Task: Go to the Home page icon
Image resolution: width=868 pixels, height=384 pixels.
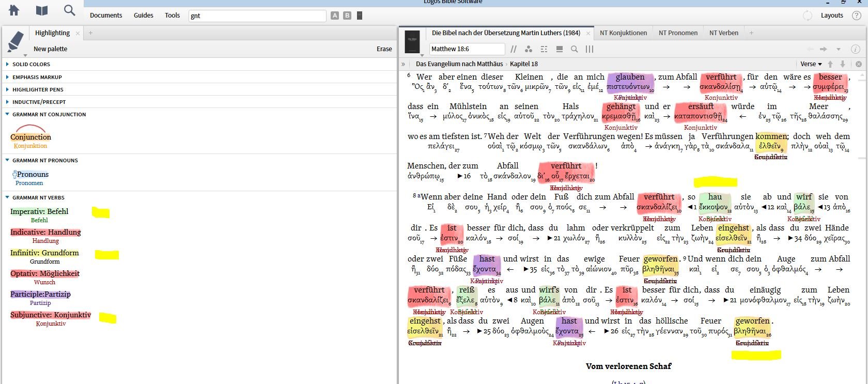Action: point(14,10)
